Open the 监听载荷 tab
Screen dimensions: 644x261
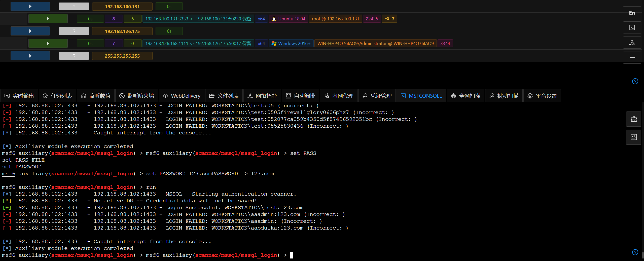tap(96, 96)
